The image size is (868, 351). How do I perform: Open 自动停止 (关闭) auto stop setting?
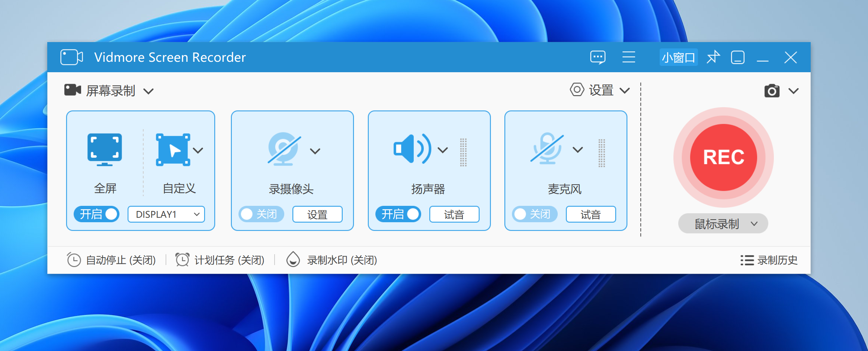pyautogui.click(x=121, y=260)
